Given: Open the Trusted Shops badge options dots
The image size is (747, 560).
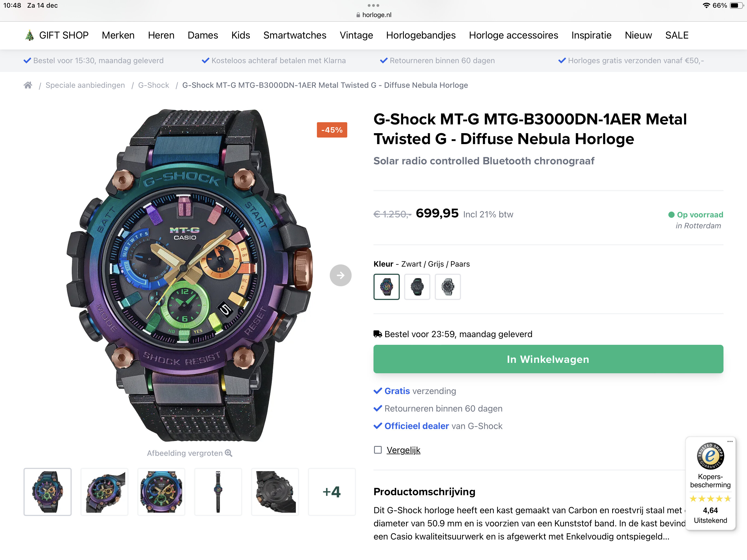Looking at the screenshot, I should pyautogui.click(x=730, y=441).
